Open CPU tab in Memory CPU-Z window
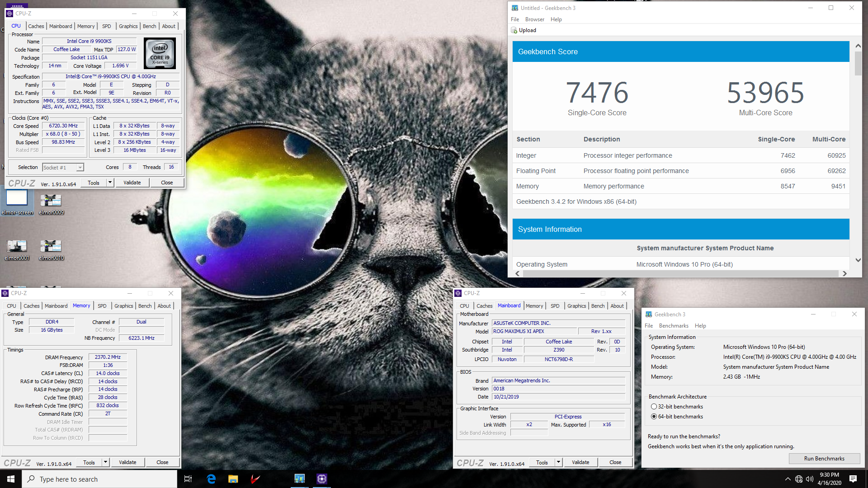This screenshot has width=868, height=488. (12, 306)
